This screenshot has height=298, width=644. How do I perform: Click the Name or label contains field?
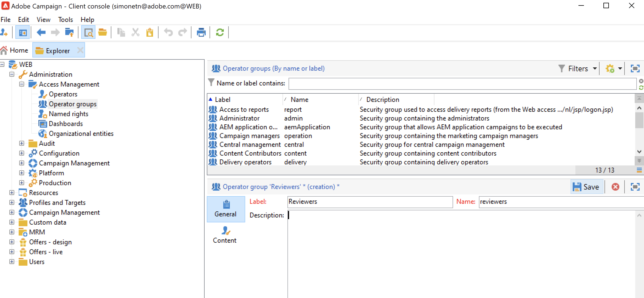pyautogui.click(x=462, y=84)
